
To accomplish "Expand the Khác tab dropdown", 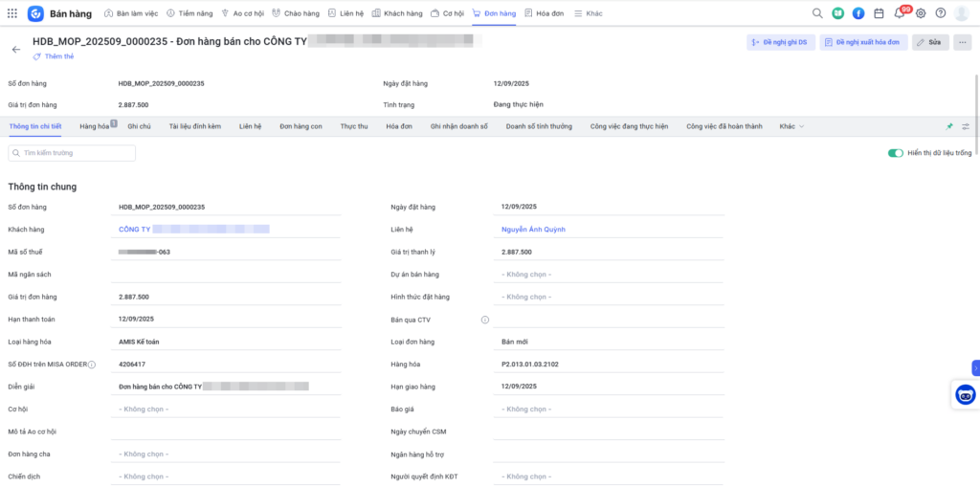I will point(791,126).
